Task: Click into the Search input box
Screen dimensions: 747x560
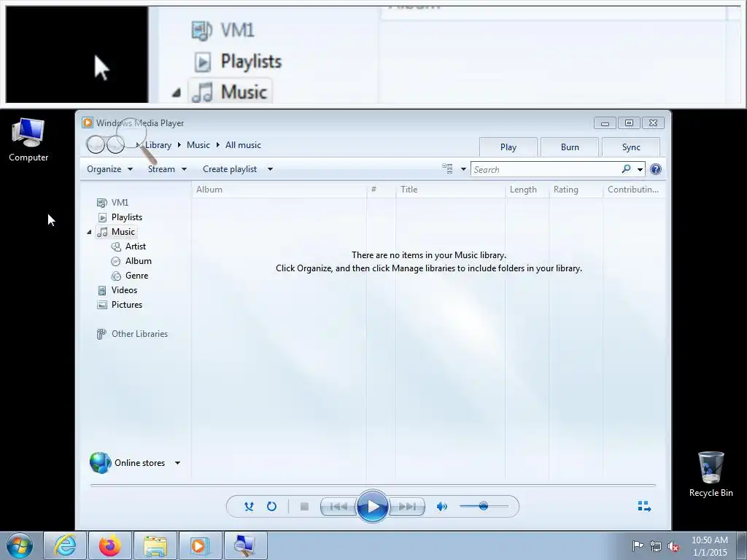Action: coord(546,169)
